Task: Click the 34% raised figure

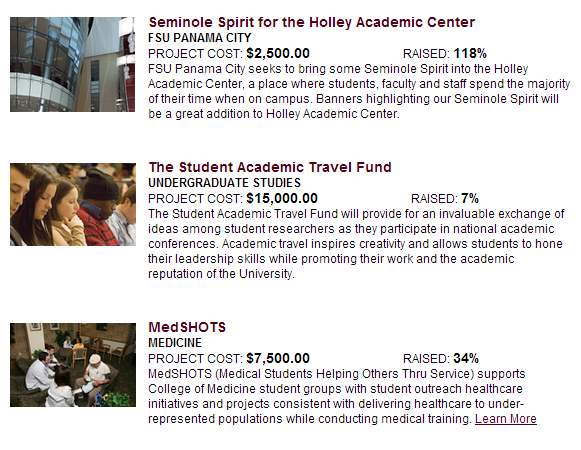Action: [466, 358]
